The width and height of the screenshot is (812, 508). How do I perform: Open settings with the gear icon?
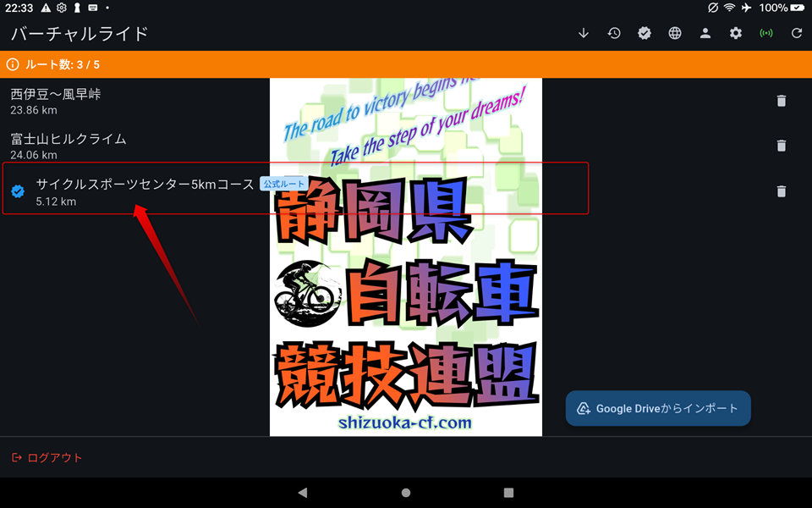pos(735,33)
